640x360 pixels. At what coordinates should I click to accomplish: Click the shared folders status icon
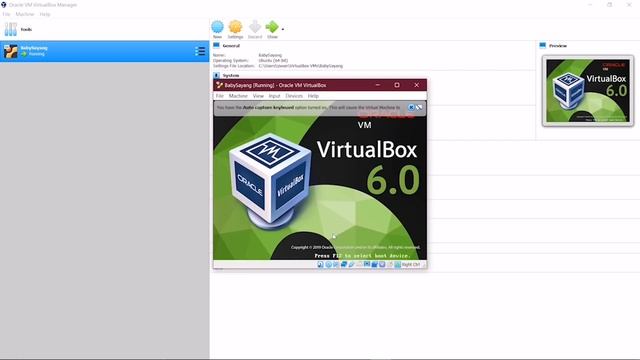point(359,264)
